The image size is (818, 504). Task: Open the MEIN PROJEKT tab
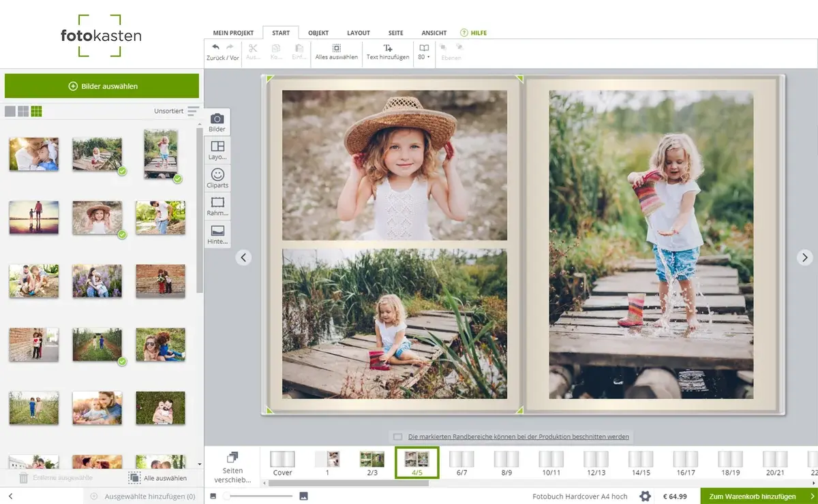(233, 33)
